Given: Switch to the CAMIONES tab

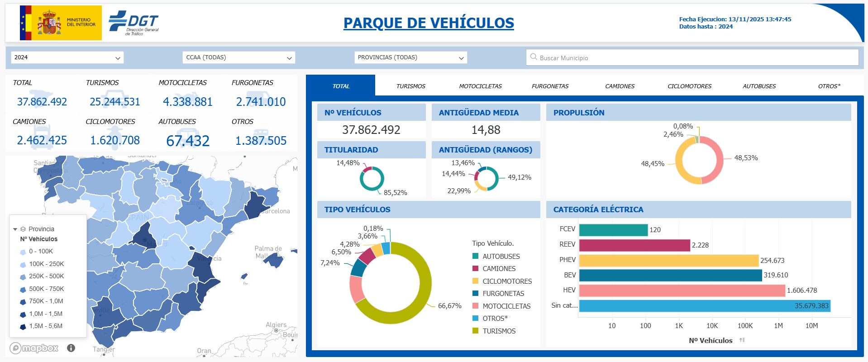Looking at the screenshot, I should pyautogui.click(x=620, y=86).
